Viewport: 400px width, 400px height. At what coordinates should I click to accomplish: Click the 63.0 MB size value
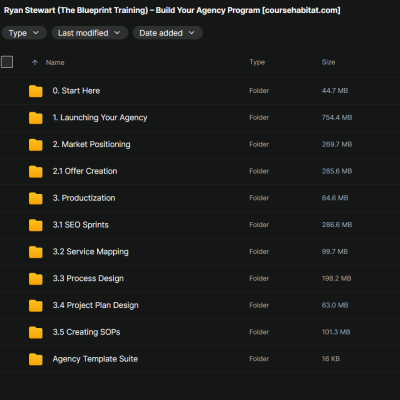[335, 305]
